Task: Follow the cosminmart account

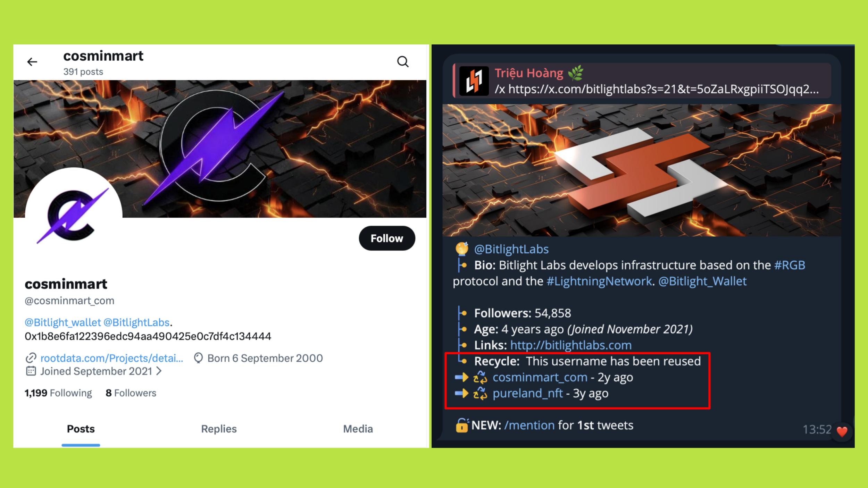Action: [387, 238]
